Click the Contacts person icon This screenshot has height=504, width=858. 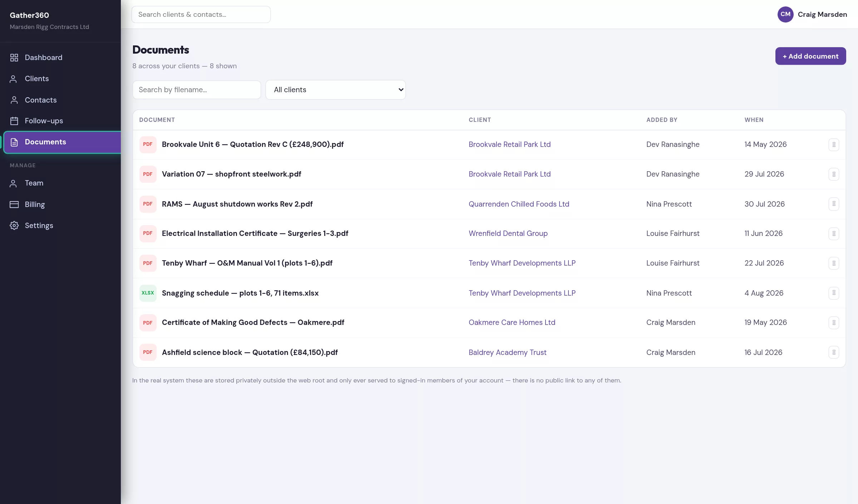point(14,100)
